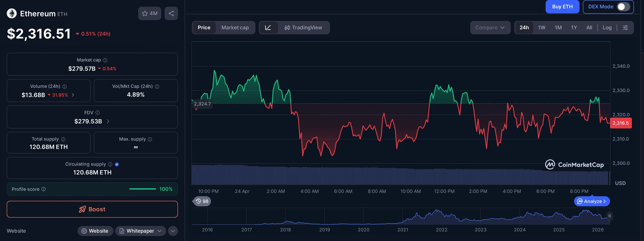Expand the Volume (24h) details chevron
This screenshot has width=644, height=241.
tap(73, 95)
